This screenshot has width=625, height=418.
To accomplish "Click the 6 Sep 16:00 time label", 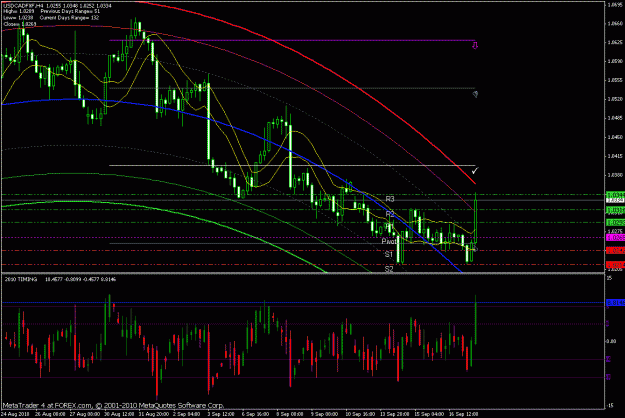I will (x=257, y=414).
